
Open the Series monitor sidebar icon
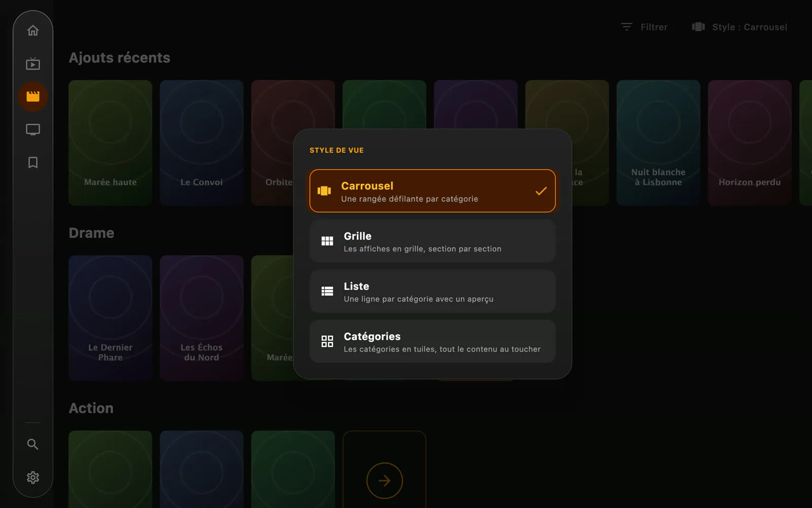(33, 130)
